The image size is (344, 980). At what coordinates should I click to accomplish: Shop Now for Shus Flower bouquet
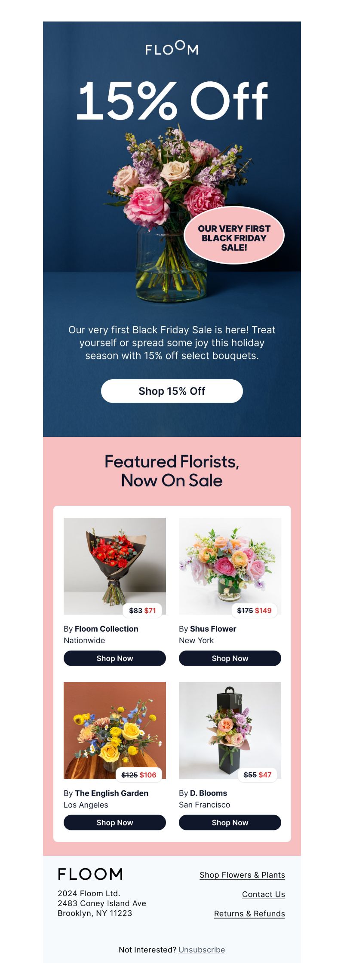(x=230, y=658)
